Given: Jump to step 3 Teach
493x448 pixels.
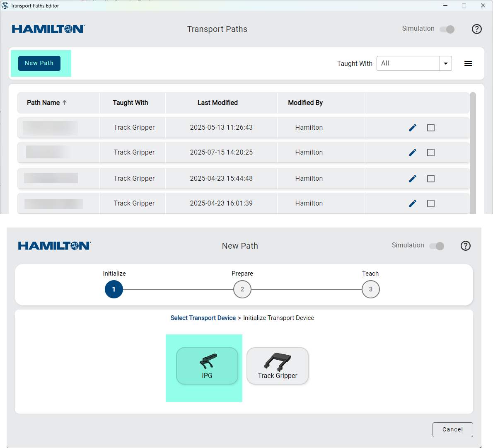Looking at the screenshot, I should (x=370, y=289).
